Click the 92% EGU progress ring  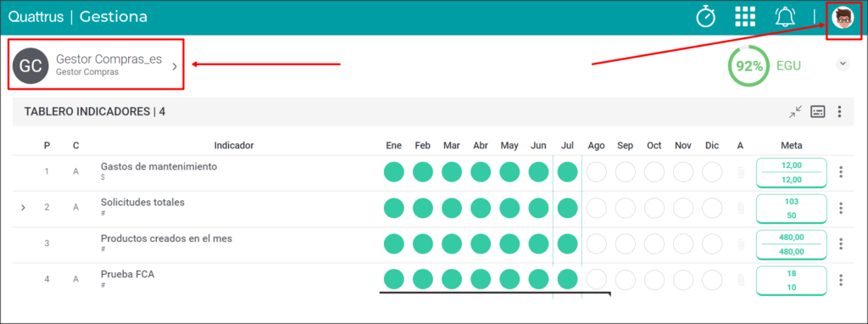749,66
